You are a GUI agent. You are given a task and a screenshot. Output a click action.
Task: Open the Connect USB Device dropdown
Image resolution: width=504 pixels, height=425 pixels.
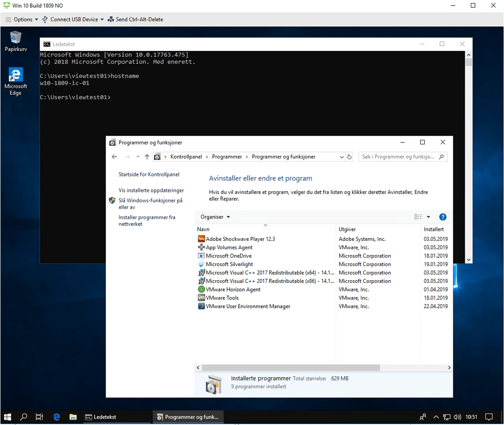point(73,20)
